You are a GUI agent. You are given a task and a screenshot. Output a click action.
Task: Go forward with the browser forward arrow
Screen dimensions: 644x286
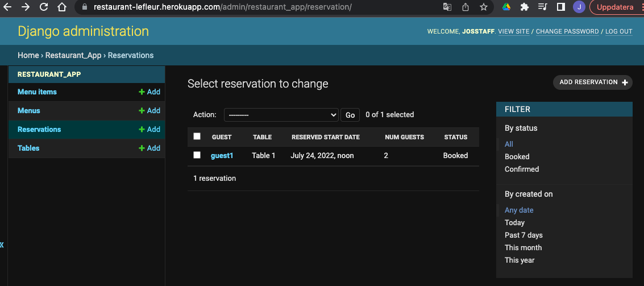[26, 7]
